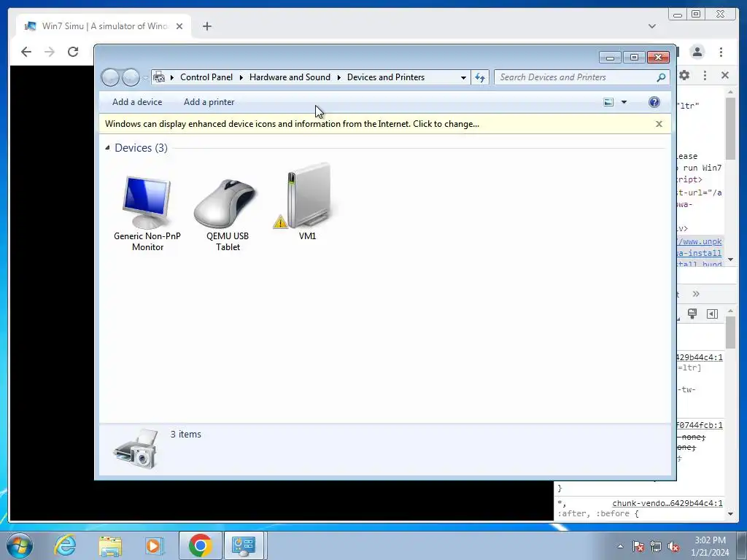Reload the browser page
This screenshot has height=560, width=747.
click(x=73, y=52)
